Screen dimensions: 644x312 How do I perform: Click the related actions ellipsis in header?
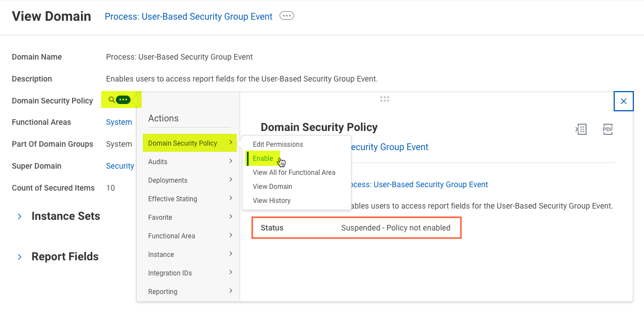point(287,16)
